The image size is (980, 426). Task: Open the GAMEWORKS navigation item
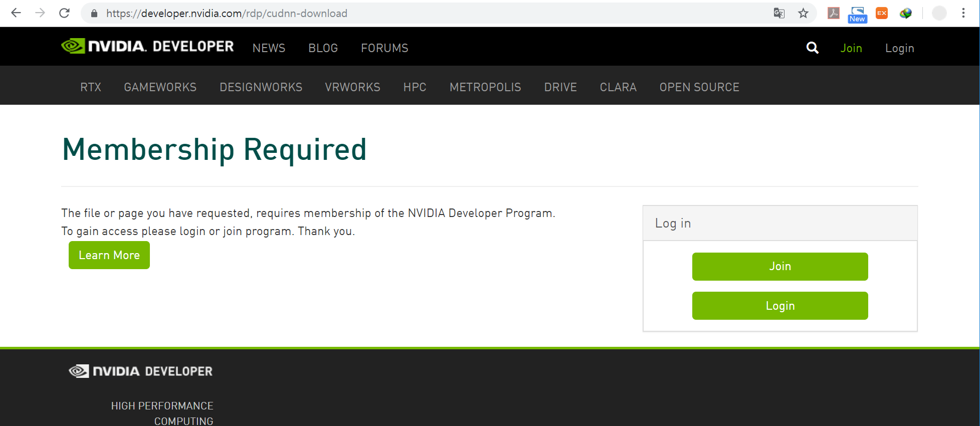pyautogui.click(x=160, y=87)
